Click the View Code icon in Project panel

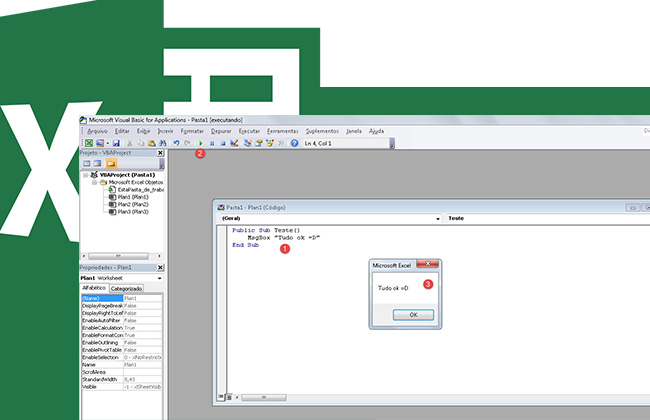(x=87, y=163)
